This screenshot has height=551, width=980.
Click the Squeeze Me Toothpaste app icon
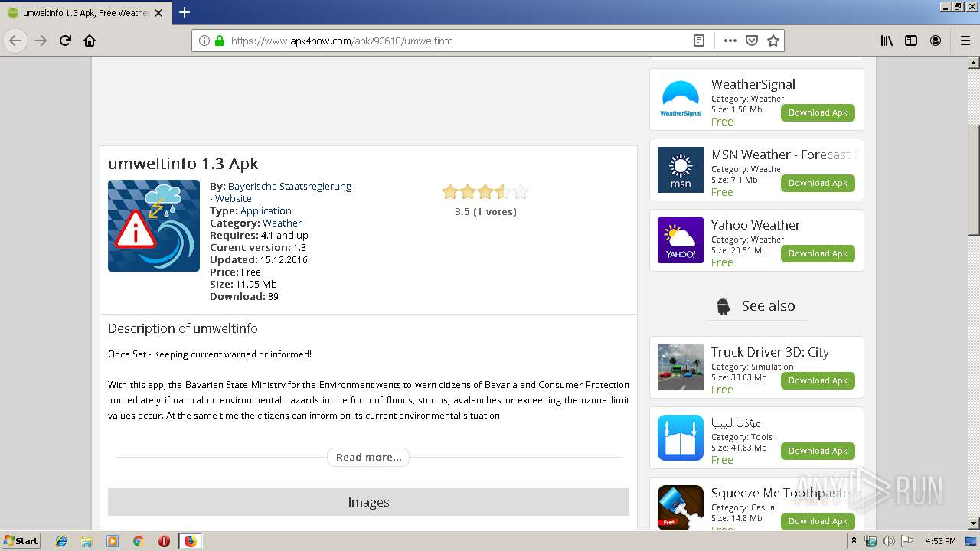click(681, 507)
